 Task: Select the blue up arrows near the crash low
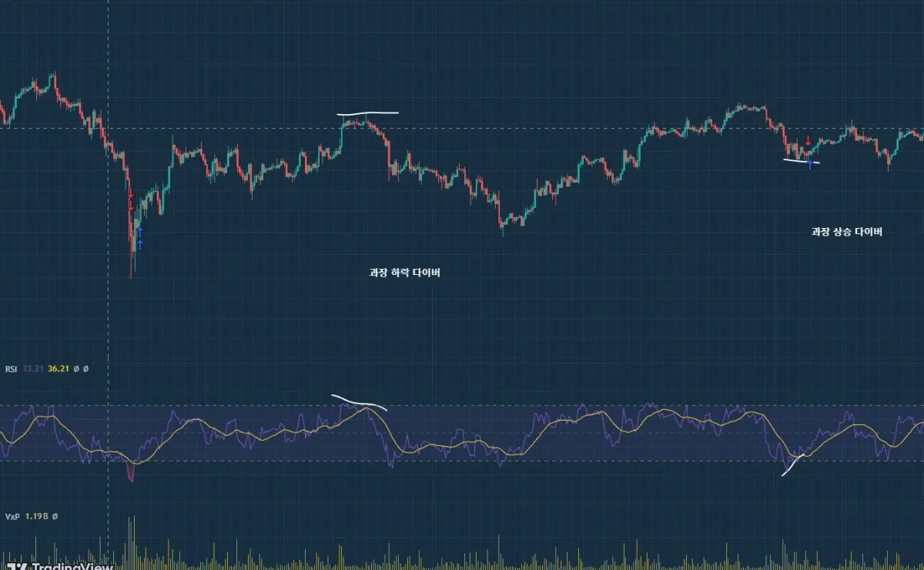point(139,237)
